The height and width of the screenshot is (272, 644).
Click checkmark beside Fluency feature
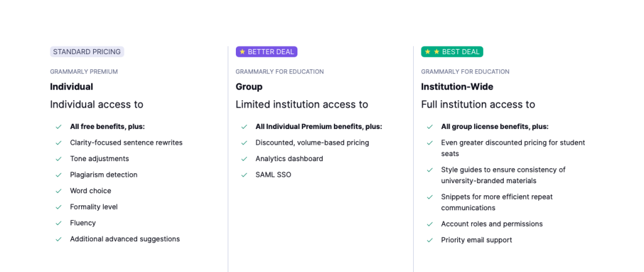(x=58, y=223)
